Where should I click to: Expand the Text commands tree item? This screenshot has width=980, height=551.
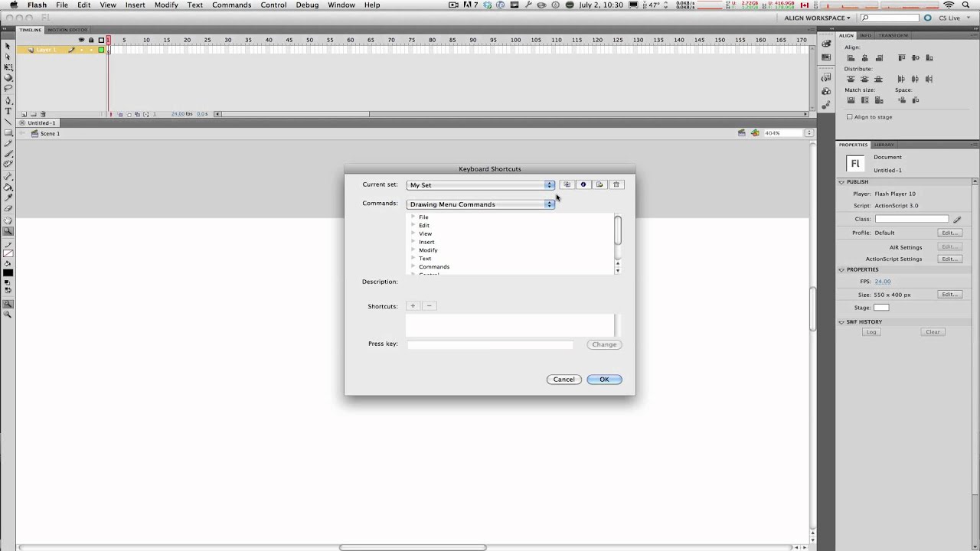[413, 258]
